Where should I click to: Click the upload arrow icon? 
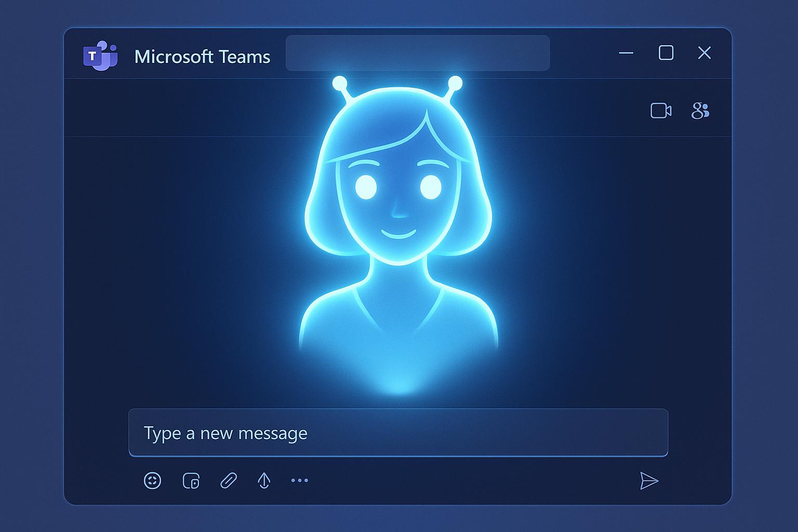(x=263, y=480)
